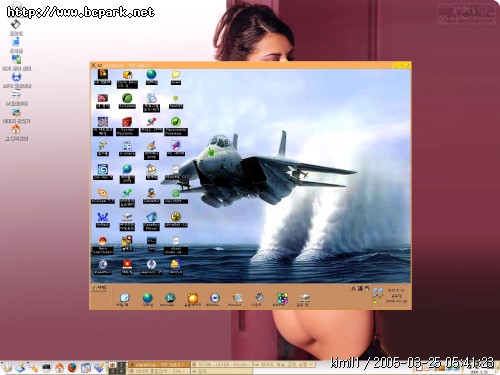Launch the red-orange Nero StartSmart sphere icon

click(103, 241)
